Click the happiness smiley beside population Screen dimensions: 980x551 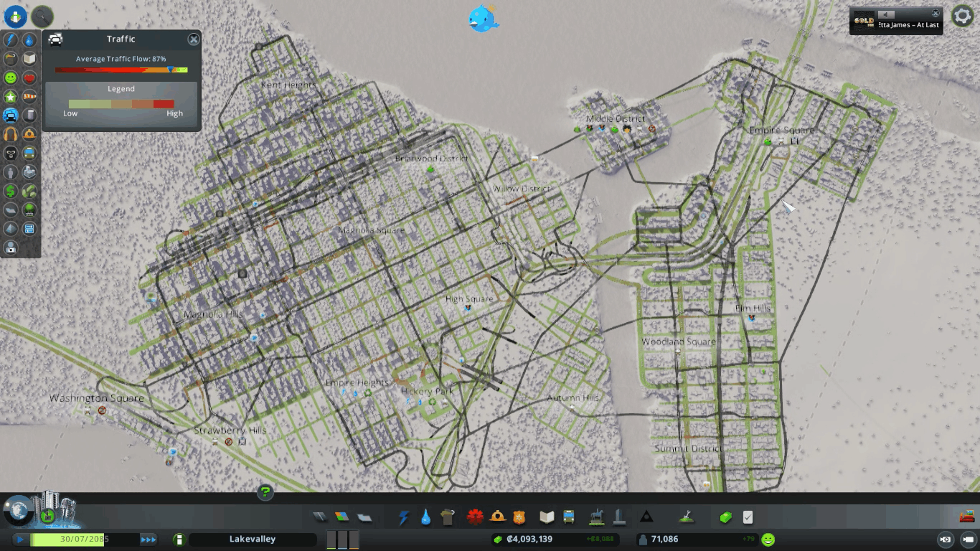tap(768, 539)
